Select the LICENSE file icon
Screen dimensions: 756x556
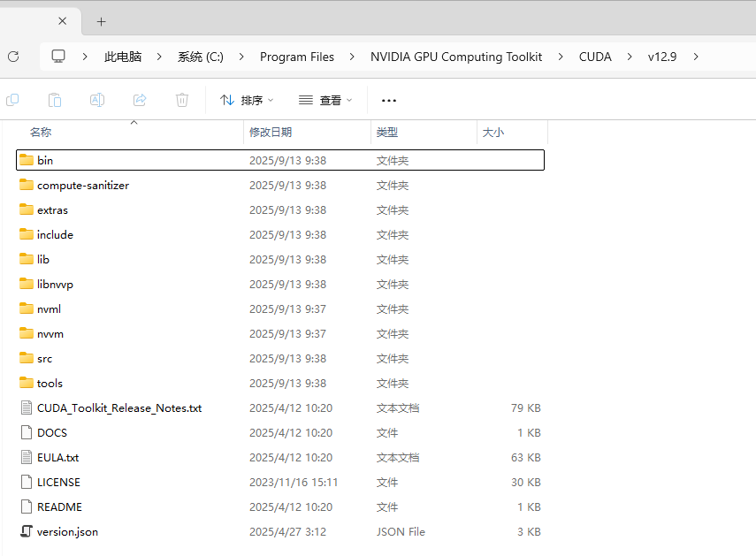pyautogui.click(x=27, y=482)
